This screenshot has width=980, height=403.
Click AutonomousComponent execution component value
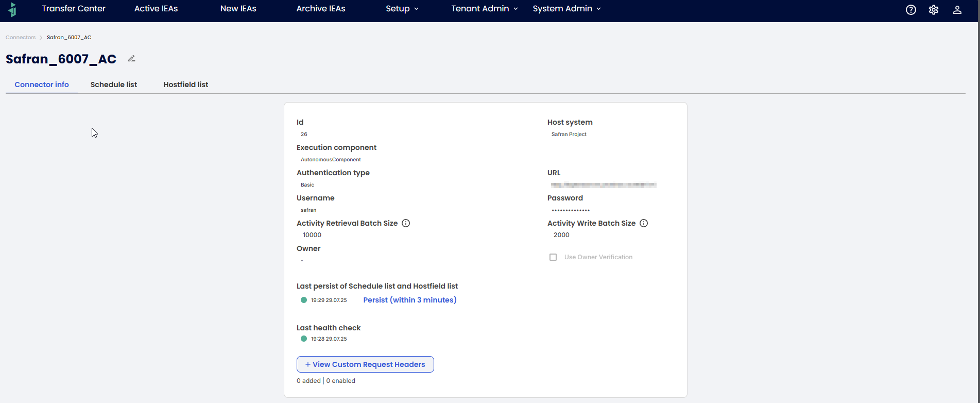(x=331, y=160)
